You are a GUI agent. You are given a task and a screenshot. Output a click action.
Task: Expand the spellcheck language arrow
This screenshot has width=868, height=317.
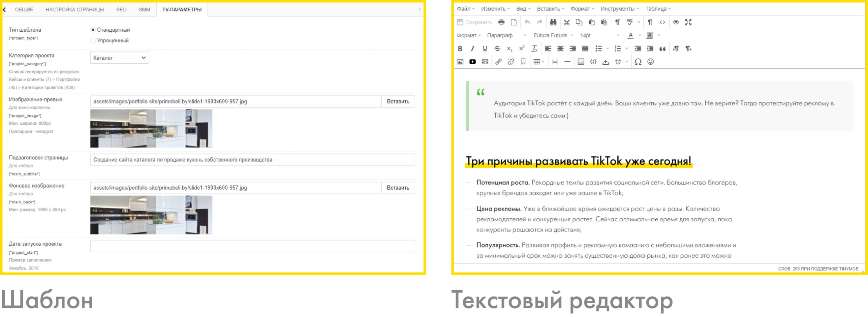pos(639,22)
